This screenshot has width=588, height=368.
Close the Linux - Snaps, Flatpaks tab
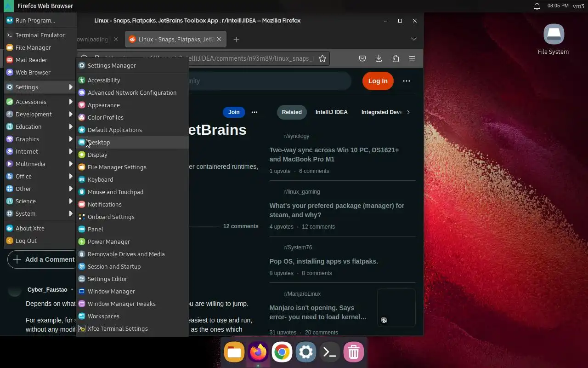tap(219, 39)
